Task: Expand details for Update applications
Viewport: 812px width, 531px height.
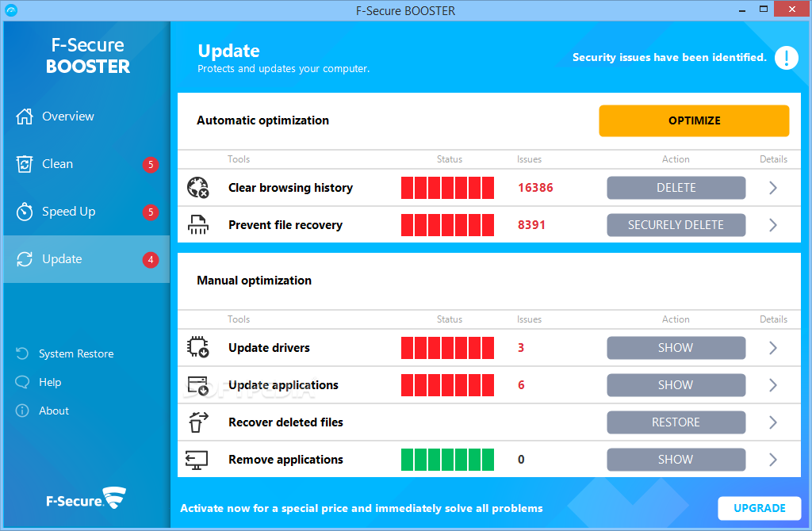Action: 773,385
